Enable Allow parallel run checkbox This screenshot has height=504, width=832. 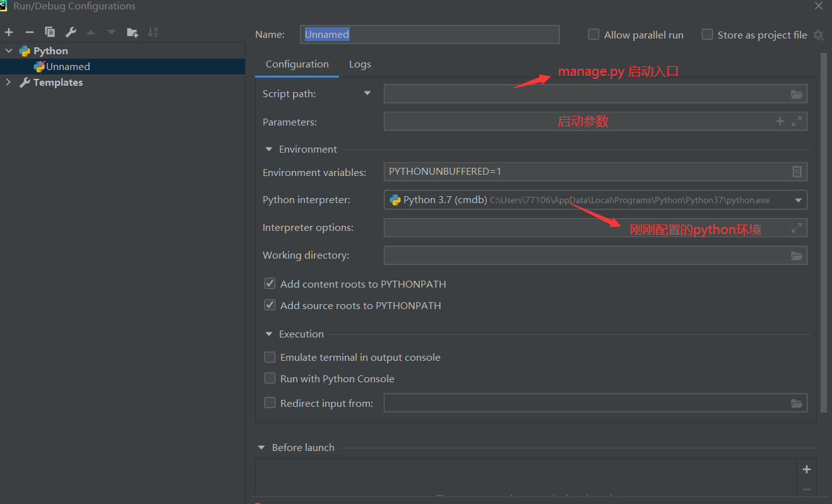pyautogui.click(x=593, y=35)
